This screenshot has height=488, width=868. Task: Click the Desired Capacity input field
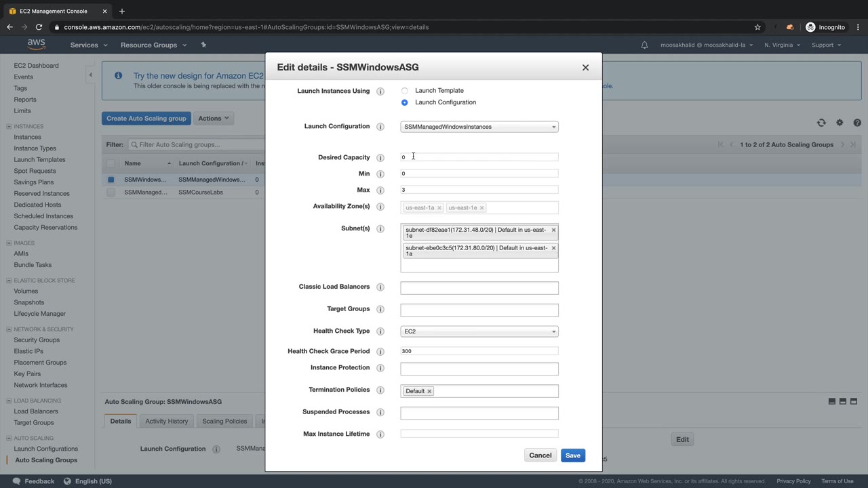479,157
